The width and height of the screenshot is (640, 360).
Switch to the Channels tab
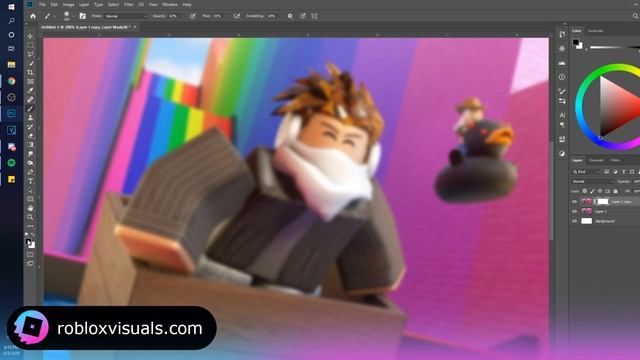(596, 160)
